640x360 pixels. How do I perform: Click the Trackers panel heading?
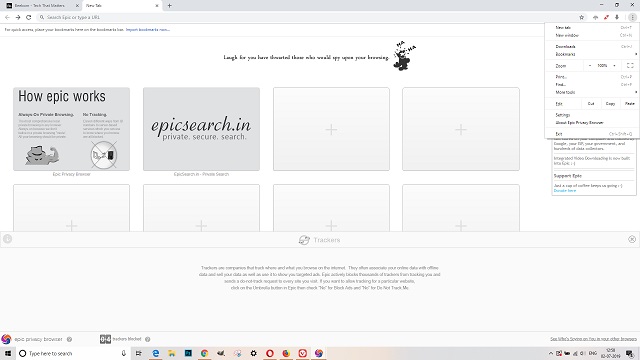pos(320,240)
